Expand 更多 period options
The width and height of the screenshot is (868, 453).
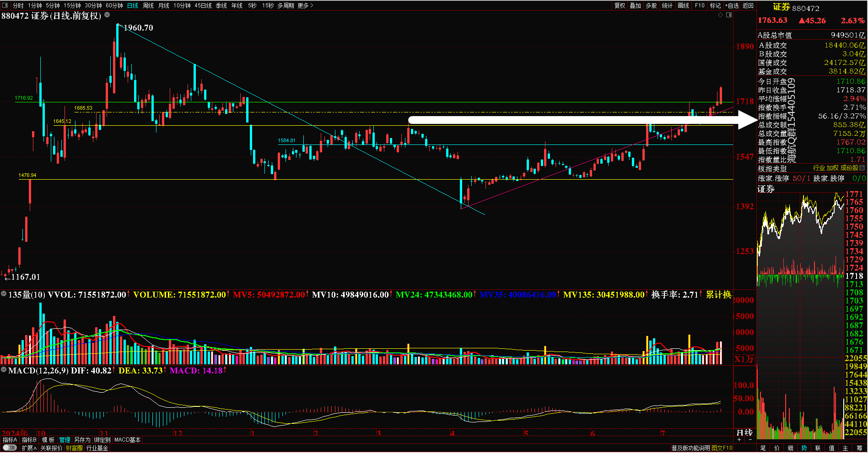[305, 5]
